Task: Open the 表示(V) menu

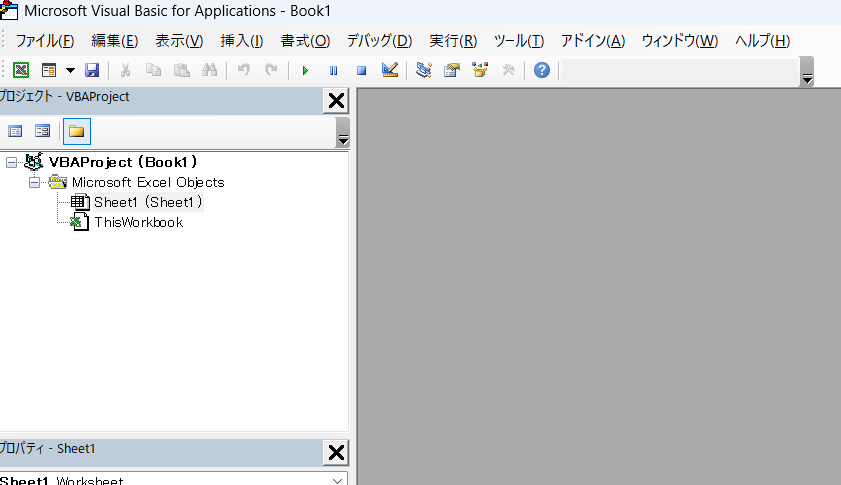Action: [179, 41]
